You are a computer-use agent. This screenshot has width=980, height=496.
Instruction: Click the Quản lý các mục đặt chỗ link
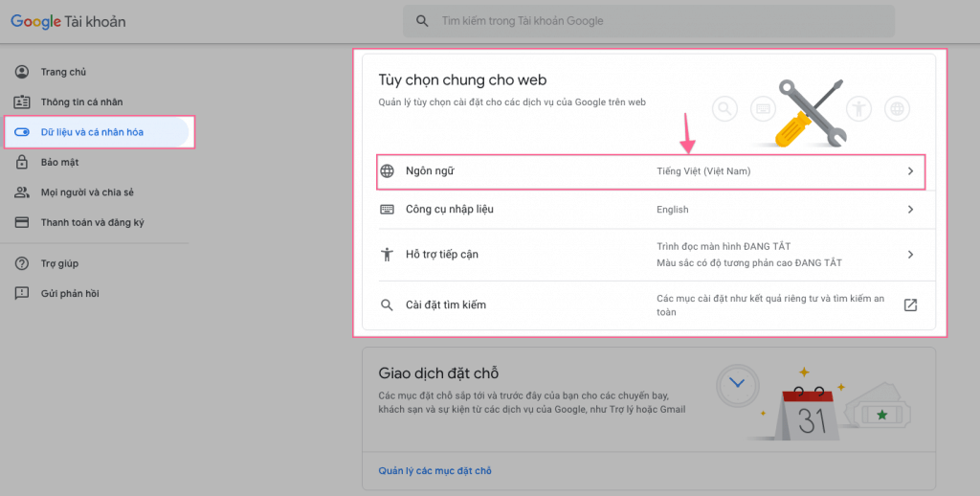tap(434, 471)
